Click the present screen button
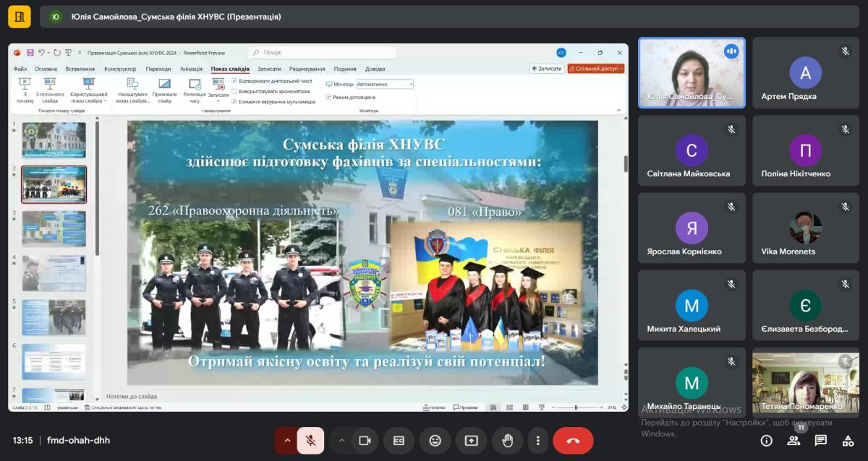Screen dimensions: 868x461 (x=471, y=441)
